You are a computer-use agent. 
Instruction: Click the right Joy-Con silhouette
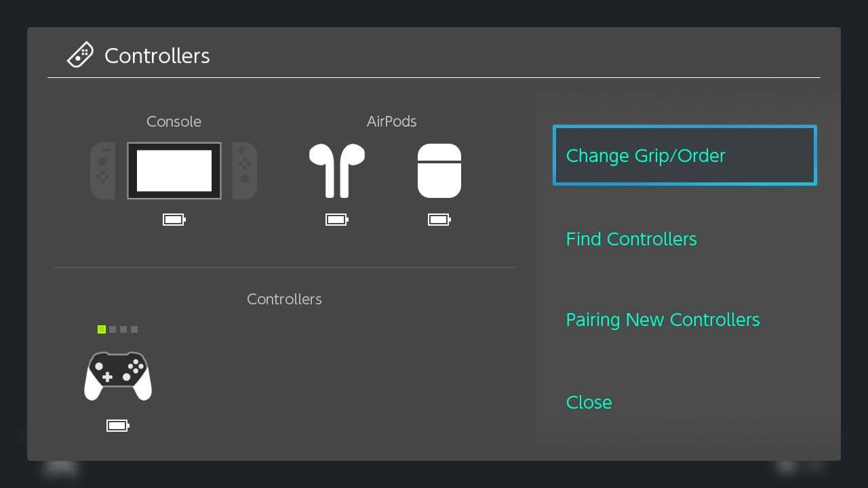coord(245,171)
